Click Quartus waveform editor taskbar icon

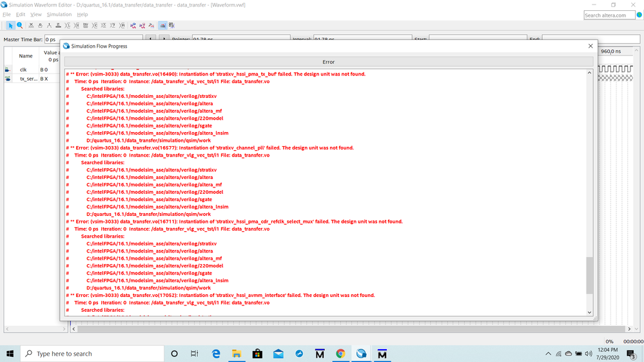point(362,354)
